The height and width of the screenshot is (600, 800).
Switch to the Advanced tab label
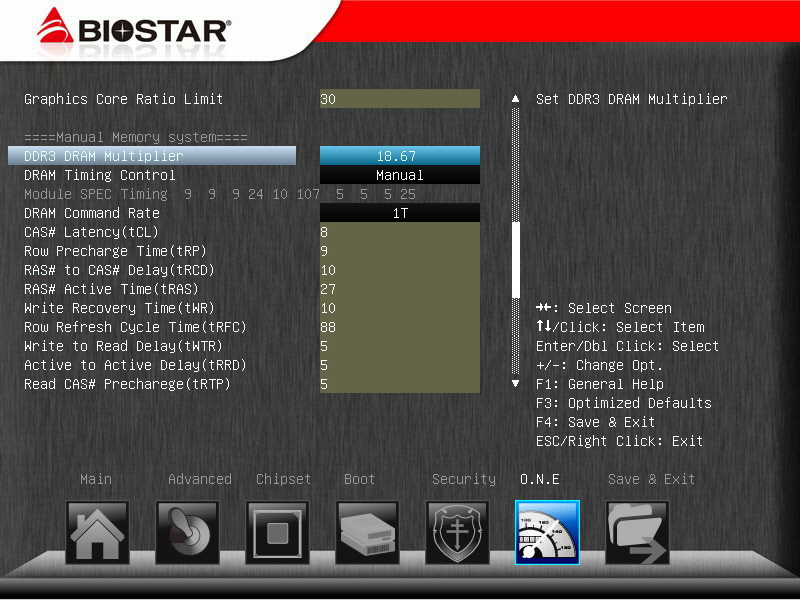199,479
